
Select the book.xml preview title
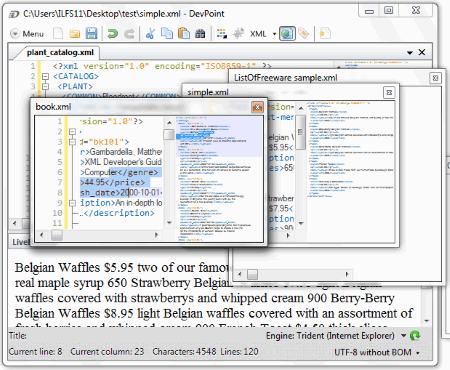point(53,107)
